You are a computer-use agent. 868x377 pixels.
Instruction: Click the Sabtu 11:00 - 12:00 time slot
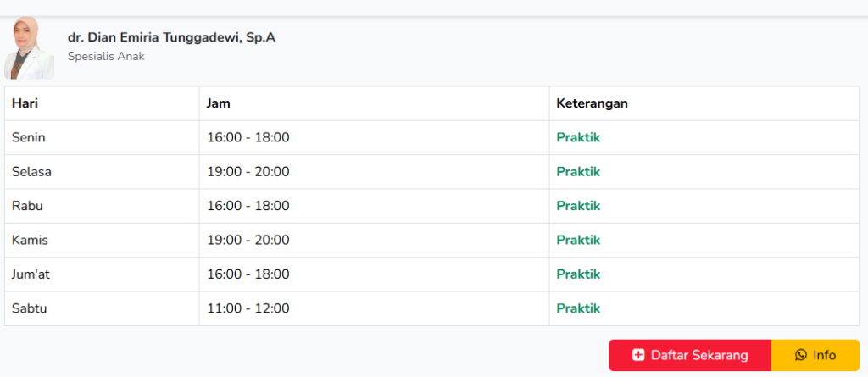tap(248, 308)
